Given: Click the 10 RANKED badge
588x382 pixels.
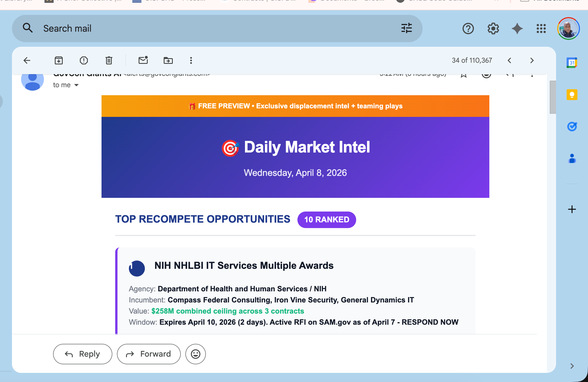Looking at the screenshot, I should [327, 220].
